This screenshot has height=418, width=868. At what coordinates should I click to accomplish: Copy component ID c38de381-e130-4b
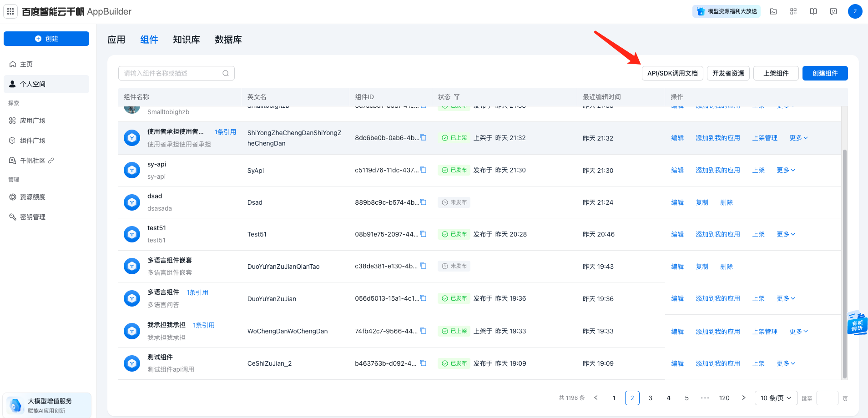point(423,266)
